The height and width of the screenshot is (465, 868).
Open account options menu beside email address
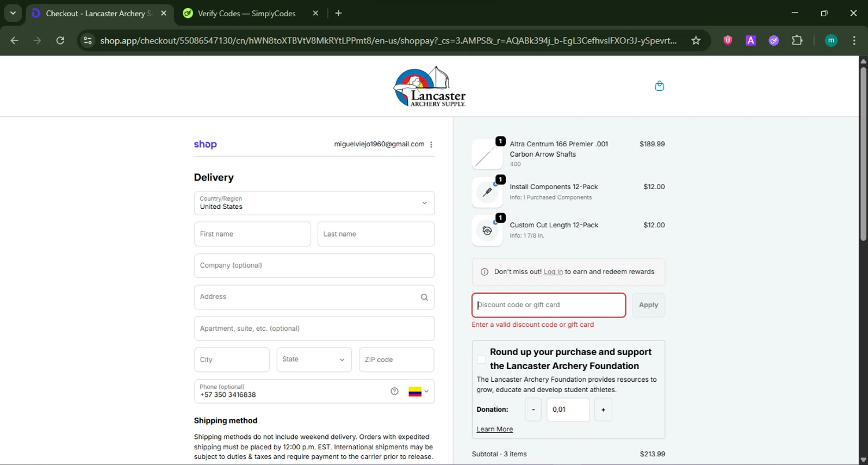click(431, 145)
